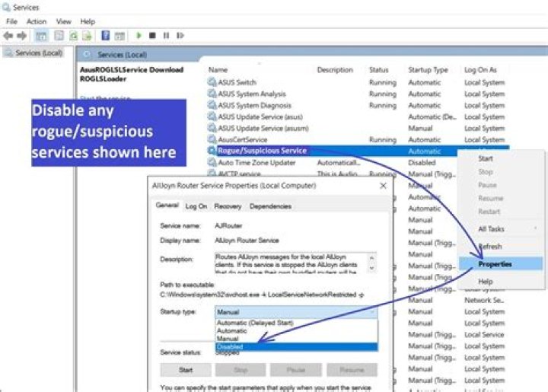Click the Restart Service toolbar icon
Screen dimensions: 548x392
(x=180, y=36)
